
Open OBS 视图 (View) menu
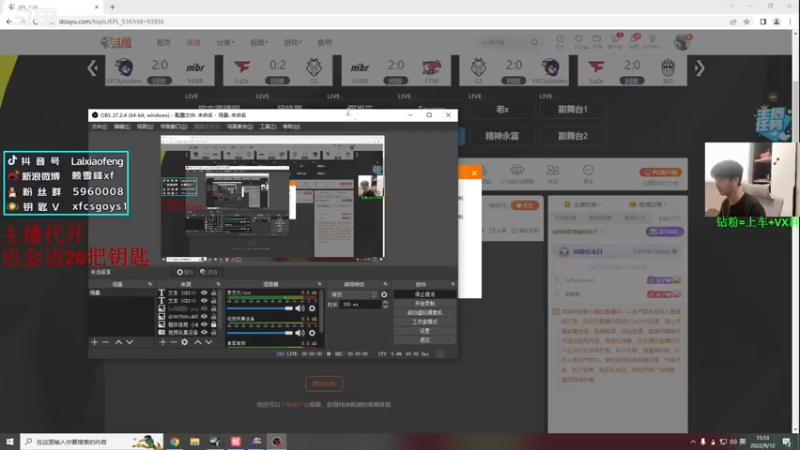pyautogui.click(x=145, y=127)
